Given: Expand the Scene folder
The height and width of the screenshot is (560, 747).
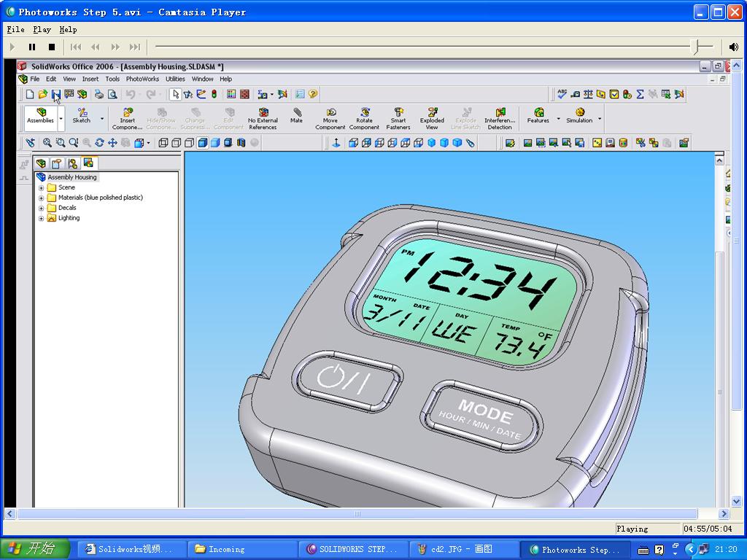Looking at the screenshot, I should coord(41,187).
